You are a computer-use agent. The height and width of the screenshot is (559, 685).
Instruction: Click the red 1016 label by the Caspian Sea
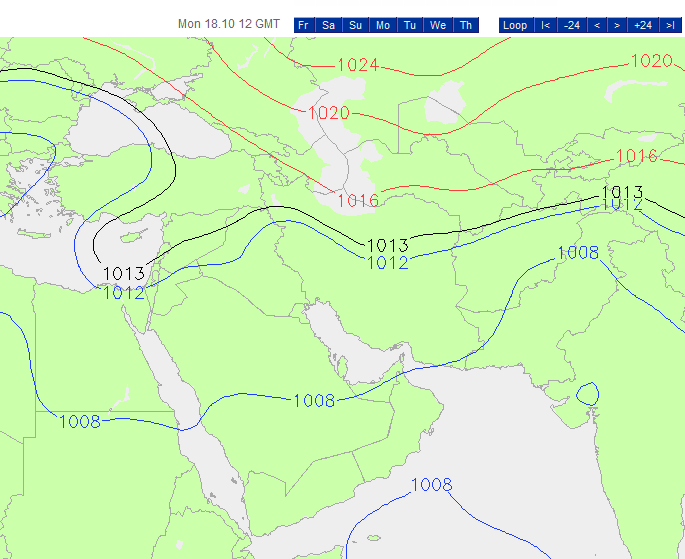point(358,200)
